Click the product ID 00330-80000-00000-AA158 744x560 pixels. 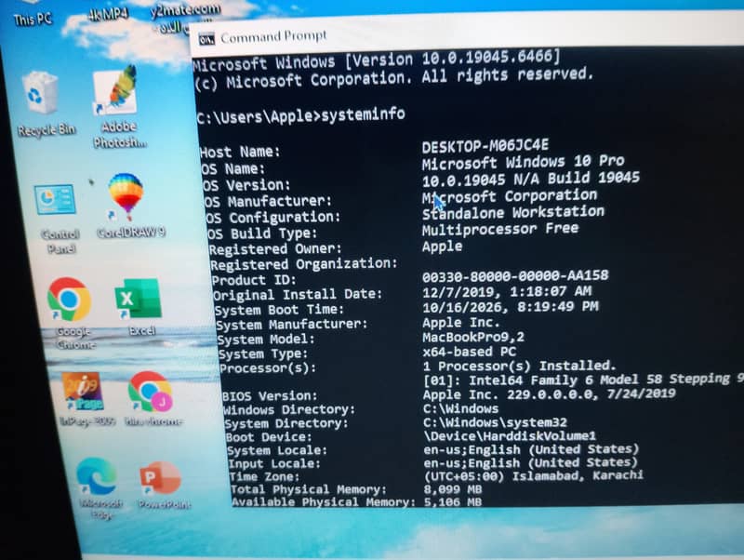pos(515,275)
